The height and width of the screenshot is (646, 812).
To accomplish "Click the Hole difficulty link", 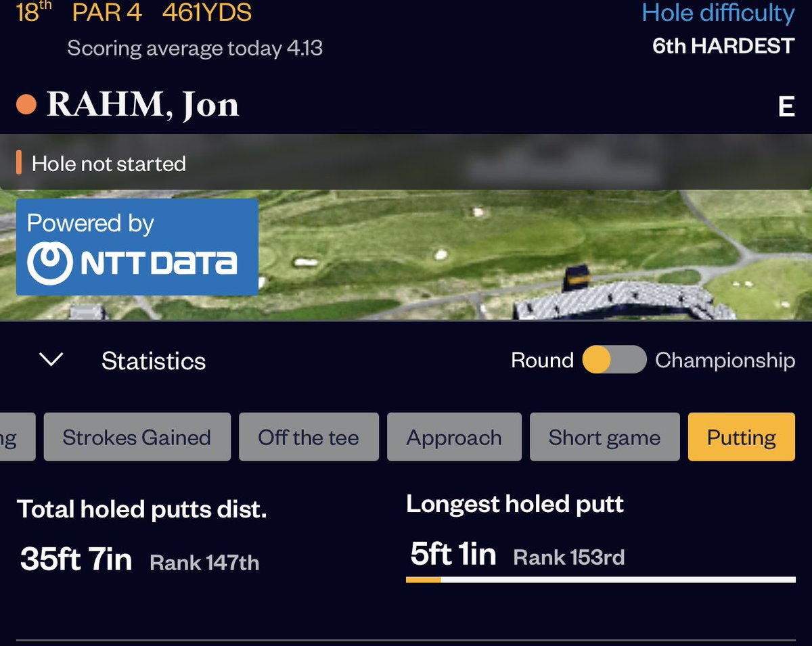I will pos(718,13).
